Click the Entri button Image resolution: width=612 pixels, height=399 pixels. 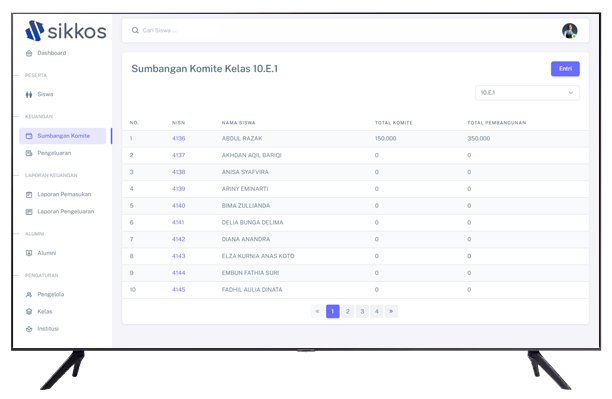click(565, 69)
